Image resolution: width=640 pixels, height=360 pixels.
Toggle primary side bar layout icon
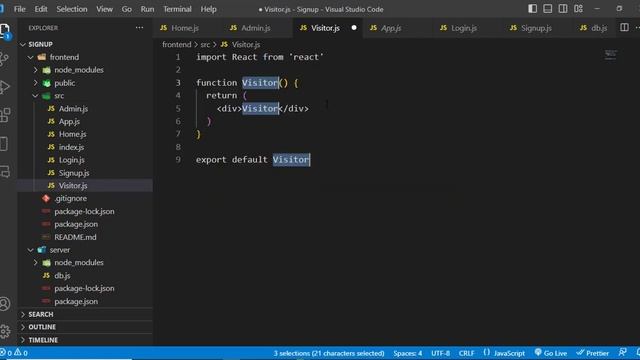coord(532,9)
